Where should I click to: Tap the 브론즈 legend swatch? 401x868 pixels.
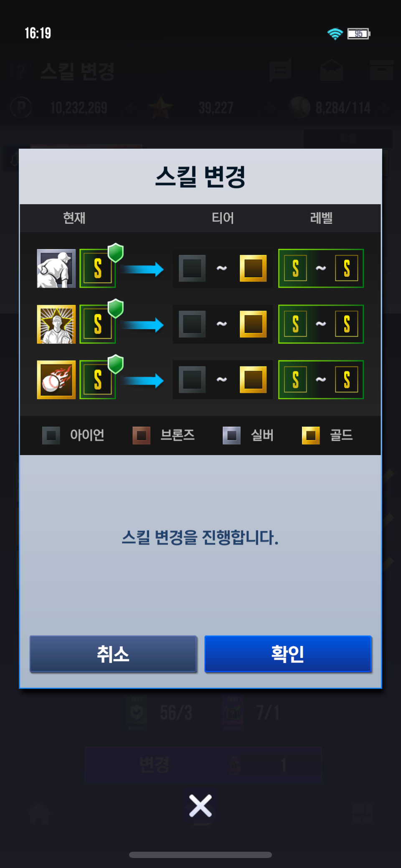pos(142,435)
